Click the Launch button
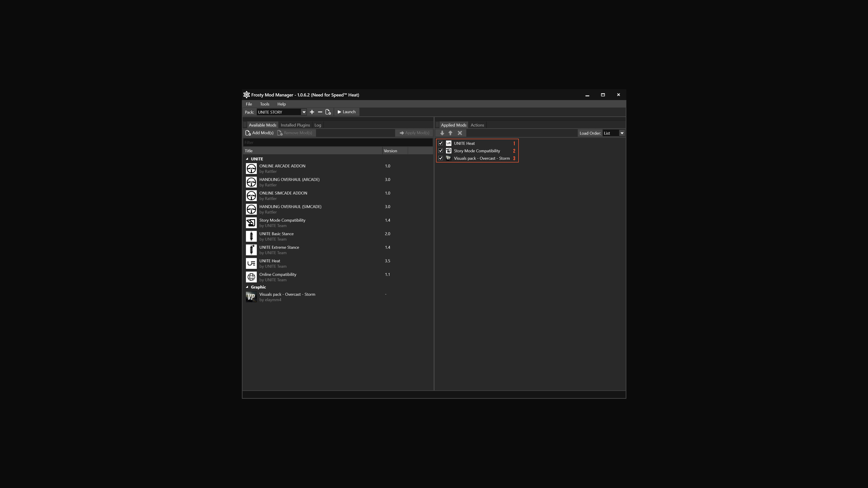 (346, 112)
